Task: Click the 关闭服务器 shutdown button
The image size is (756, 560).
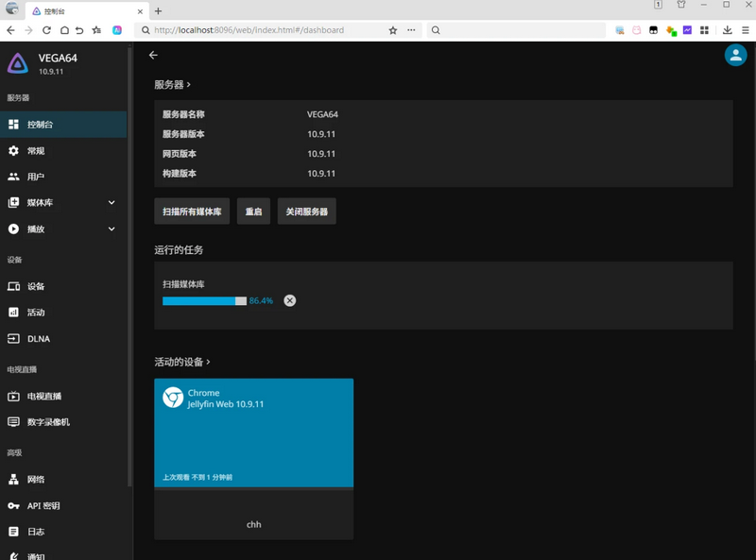Action: pyautogui.click(x=306, y=212)
